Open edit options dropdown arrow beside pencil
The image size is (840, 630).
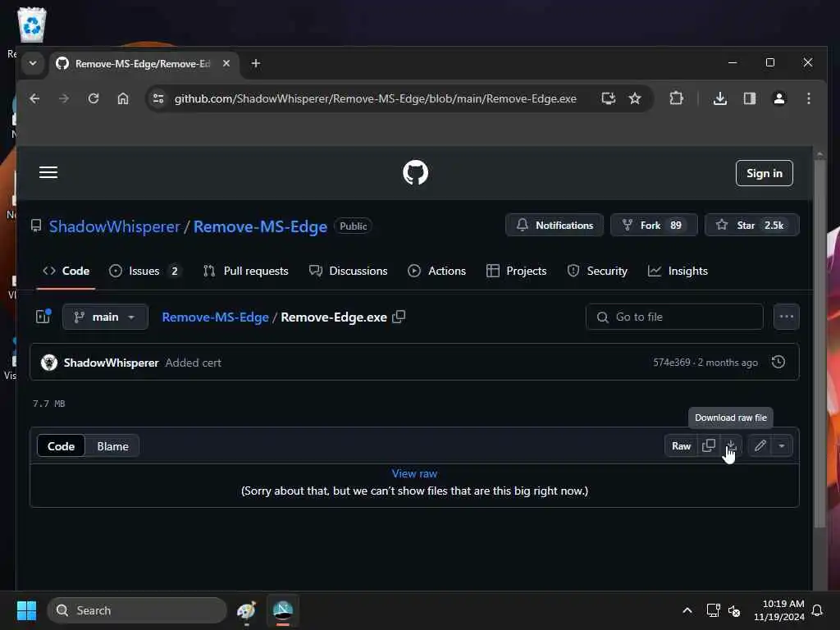782,445
